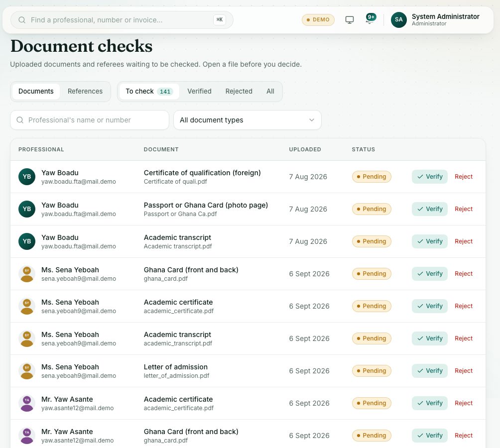Screen dimensions: 500x448
Task: Open System Administrator account menu
Action: click(x=435, y=20)
